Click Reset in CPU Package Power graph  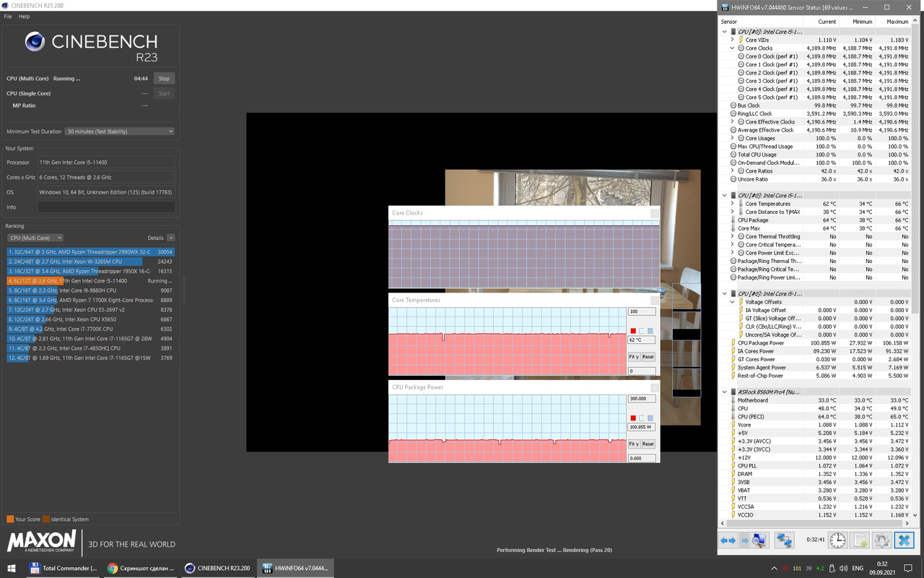(x=648, y=444)
